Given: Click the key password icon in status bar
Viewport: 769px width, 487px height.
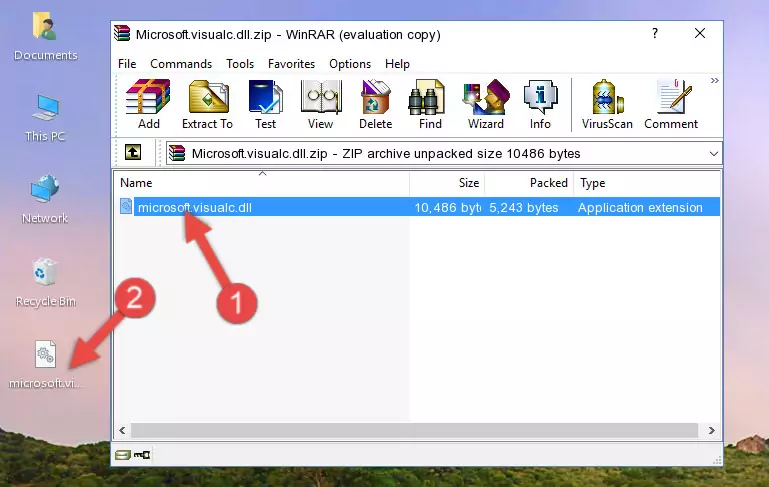Looking at the screenshot, I should click(142, 455).
